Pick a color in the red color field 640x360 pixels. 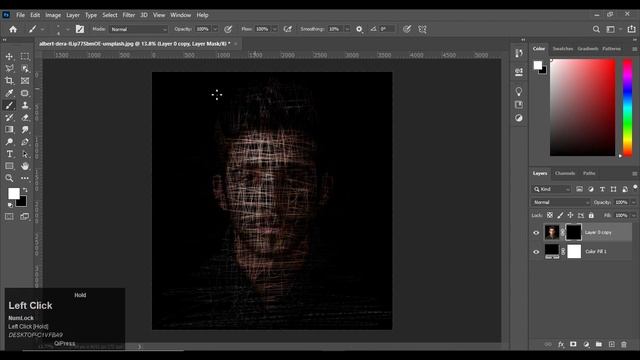click(582, 107)
